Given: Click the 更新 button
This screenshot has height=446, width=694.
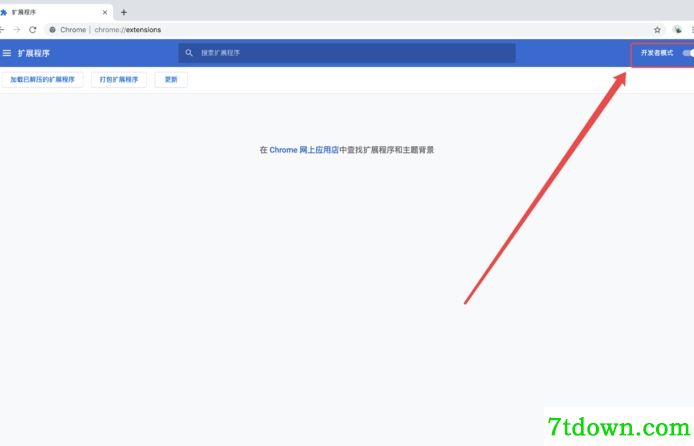Looking at the screenshot, I should click(171, 80).
